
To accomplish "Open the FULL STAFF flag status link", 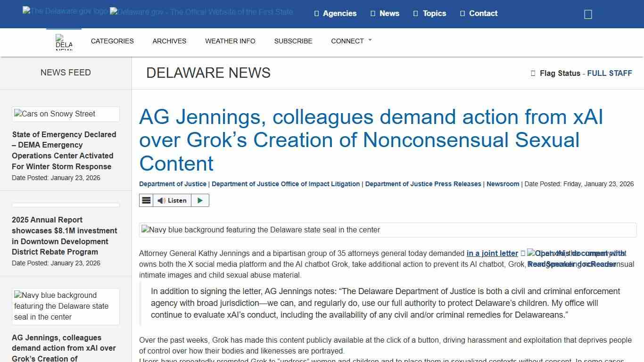I will pyautogui.click(x=610, y=73).
